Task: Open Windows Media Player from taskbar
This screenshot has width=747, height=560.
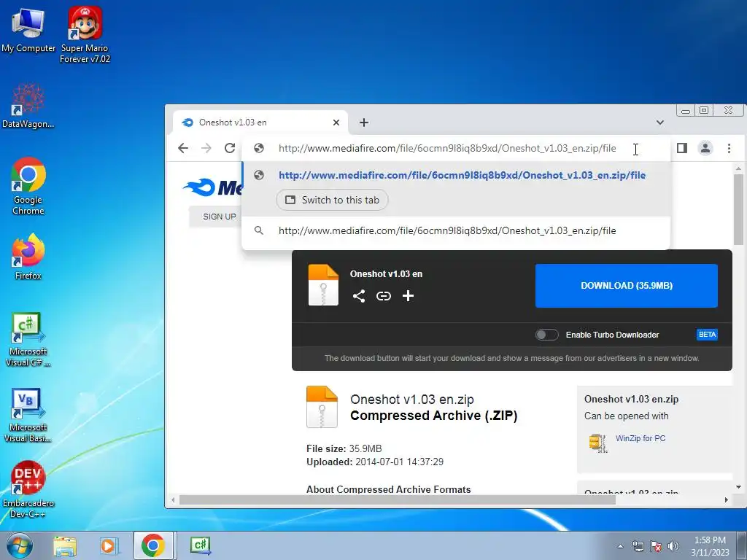Action: [x=109, y=545]
